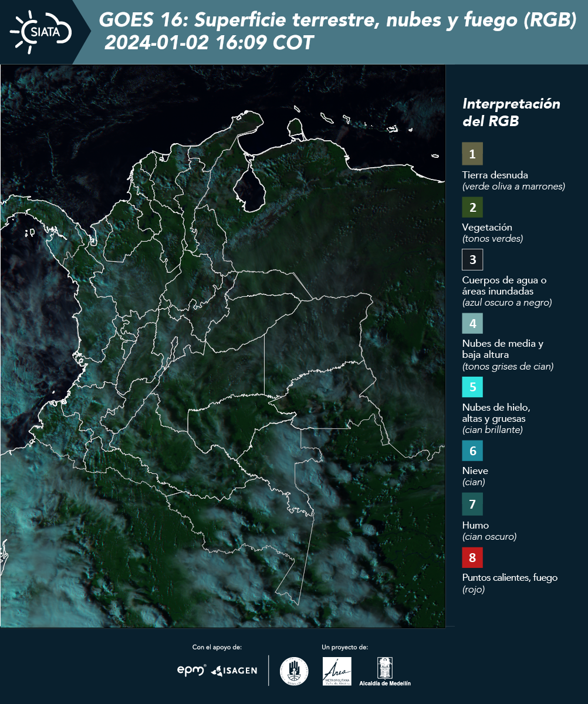Click the 'Puntos calientes, fuego' label
The image size is (588, 704).
(x=510, y=577)
